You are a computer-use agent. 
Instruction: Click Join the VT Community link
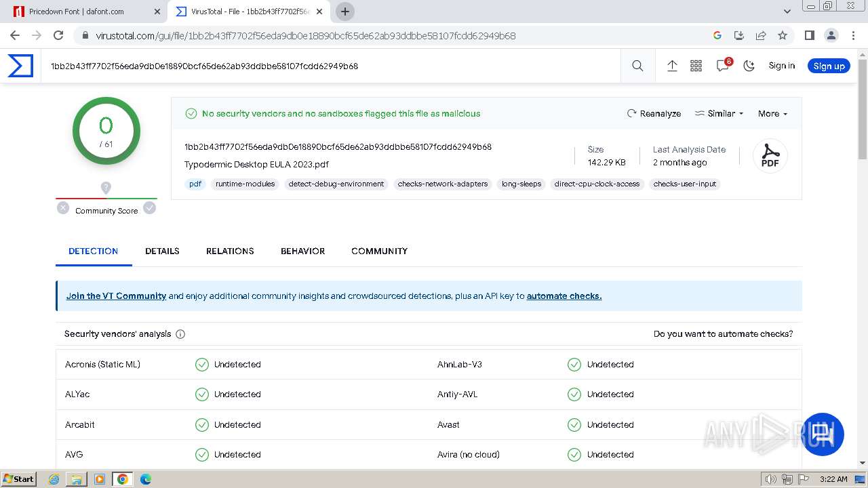tap(116, 296)
